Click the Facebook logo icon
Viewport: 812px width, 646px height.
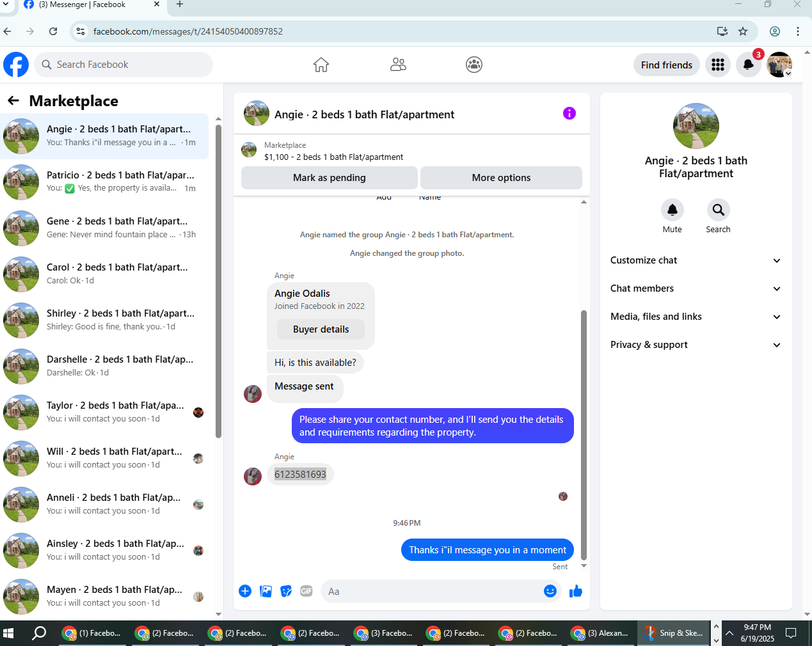click(x=16, y=65)
